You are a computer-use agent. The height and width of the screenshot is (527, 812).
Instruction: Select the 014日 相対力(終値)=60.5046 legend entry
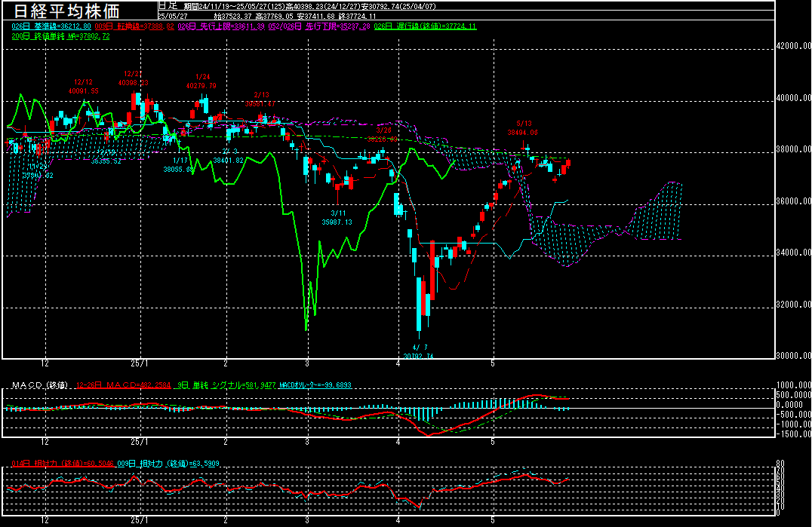[63, 464]
